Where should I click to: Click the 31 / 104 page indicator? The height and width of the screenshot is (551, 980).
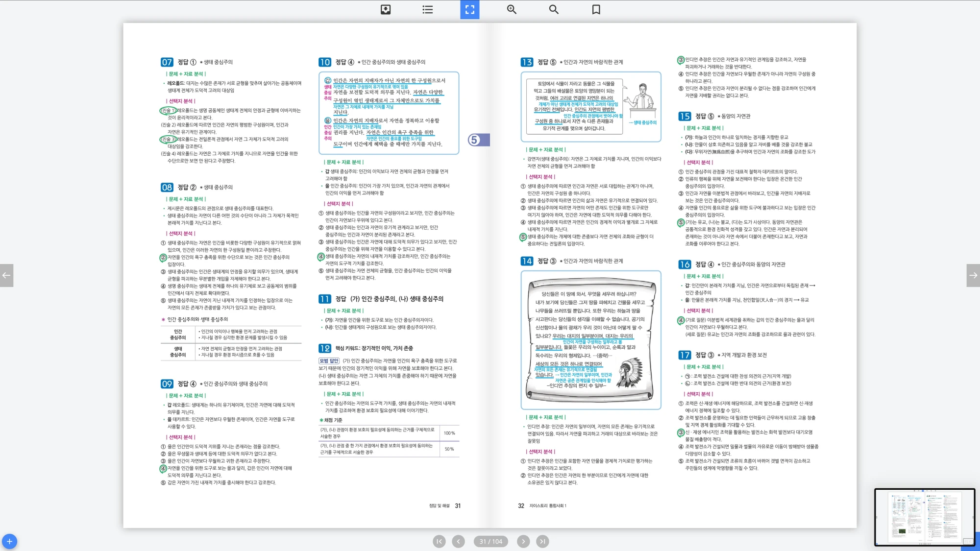click(x=490, y=541)
